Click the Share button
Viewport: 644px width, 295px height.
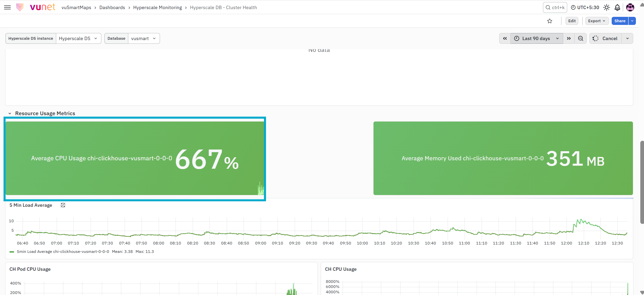(x=620, y=21)
